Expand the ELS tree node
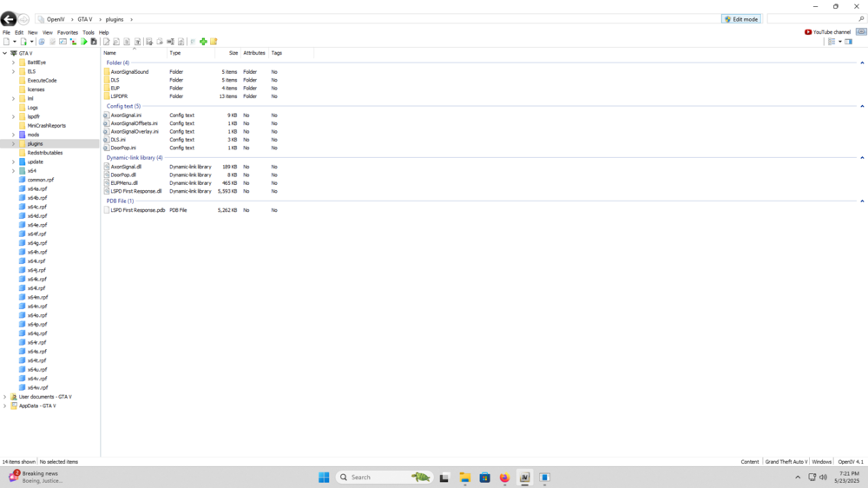 13,71
